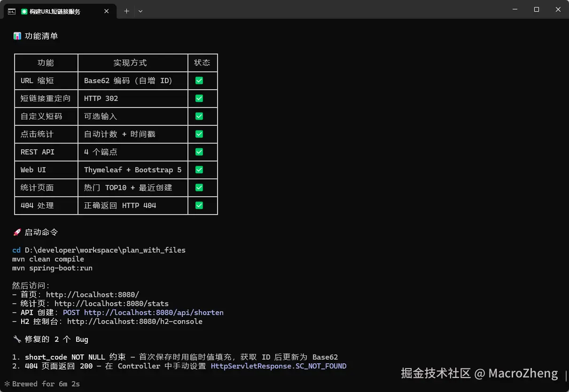This screenshot has height=392, width=569.
Task: Click the rocket icon beside 启动命令
Action: [x=17, y=232]
